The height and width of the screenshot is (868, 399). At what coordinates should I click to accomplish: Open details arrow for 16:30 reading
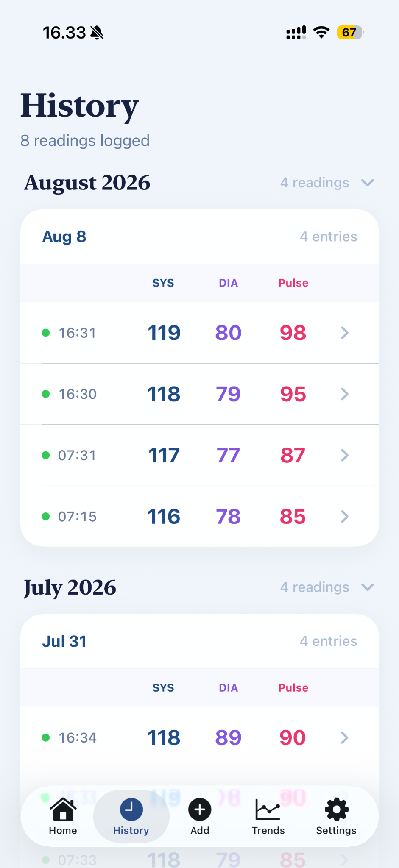coord(345,394)
